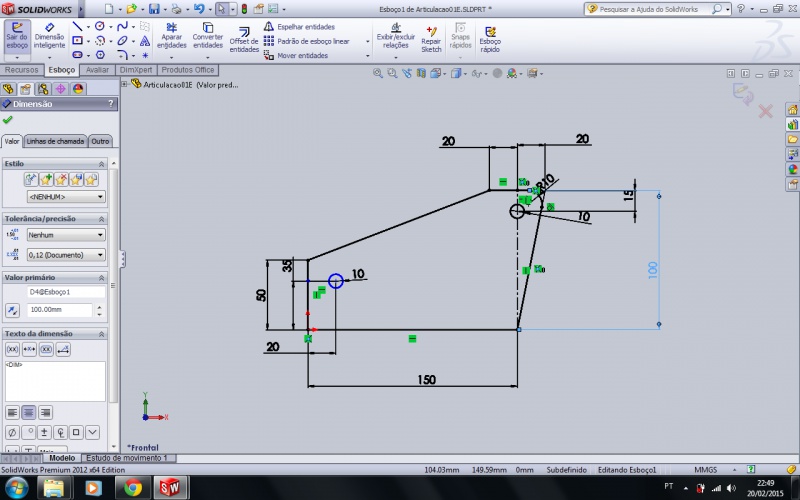Click the Undo arrow icon
The height and width of the screenshot is (500, 800).
point(199,9)
